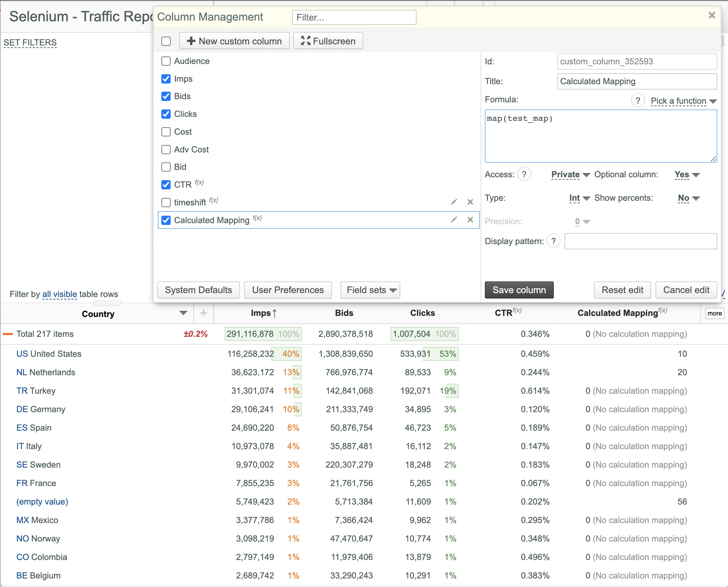Click the Display pattern input field

(641, 241)
